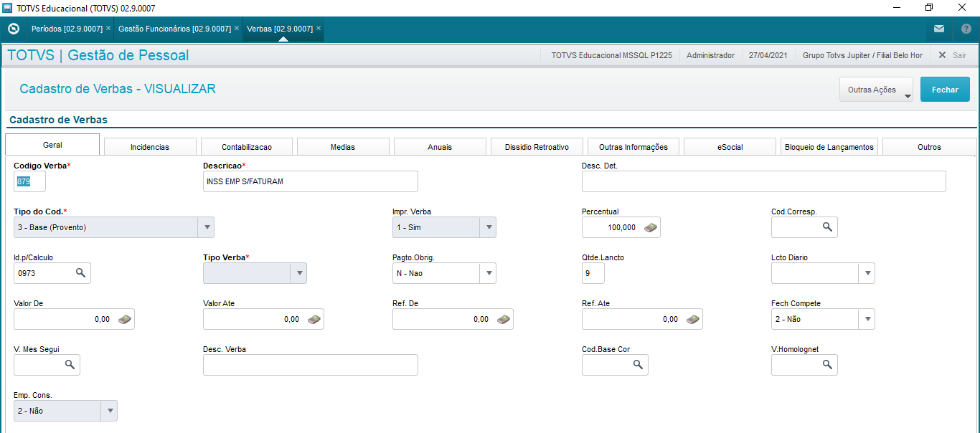
Task: Click the Sair exit button
Action: pyautogui.click(x=953, y=55)
